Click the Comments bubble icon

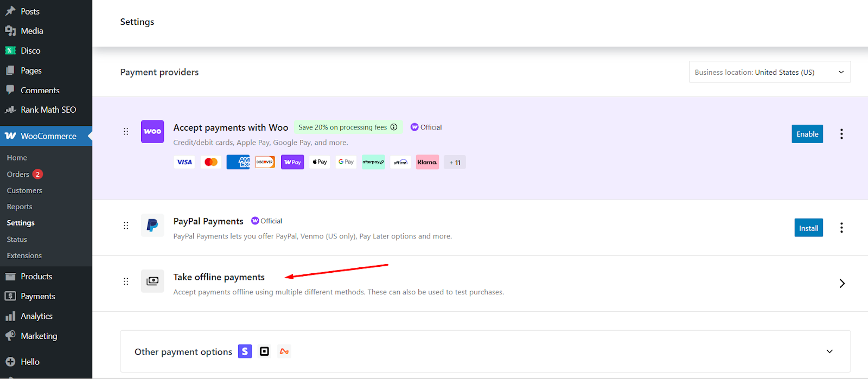[x=10, y=90]
